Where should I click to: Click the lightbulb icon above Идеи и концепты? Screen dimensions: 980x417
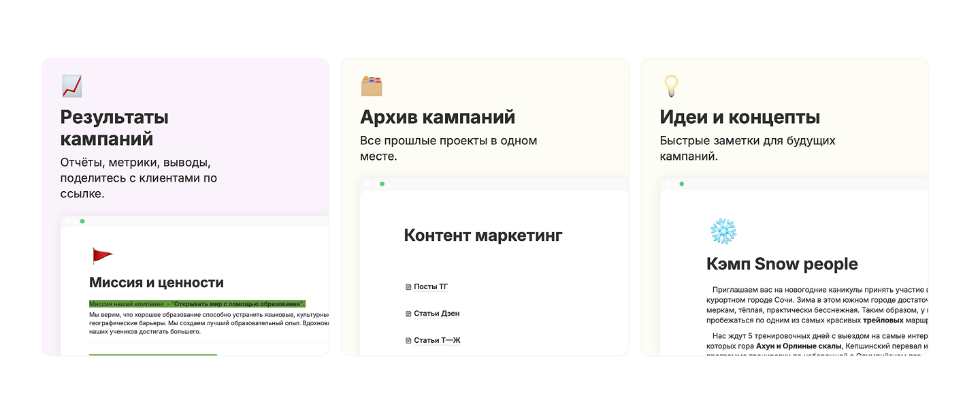coord(671,86)
